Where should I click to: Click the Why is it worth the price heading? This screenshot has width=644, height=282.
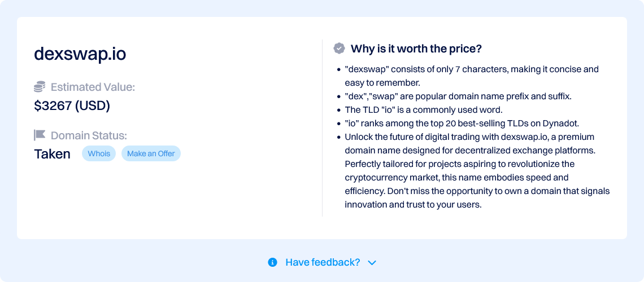[x=416, y=49]
